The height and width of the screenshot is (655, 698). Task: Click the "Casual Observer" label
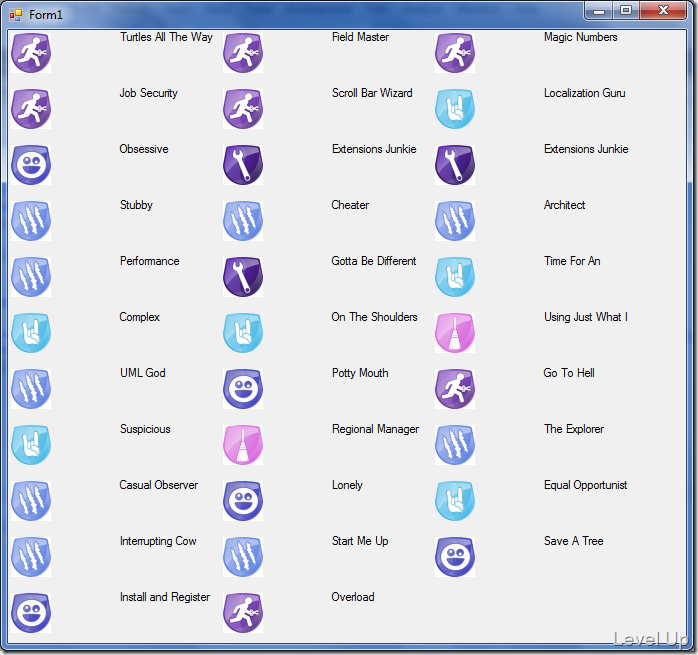tap(158, 485)
